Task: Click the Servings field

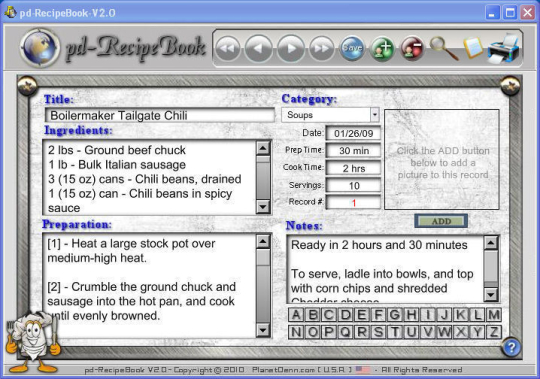Action: (x=353, y=185)
